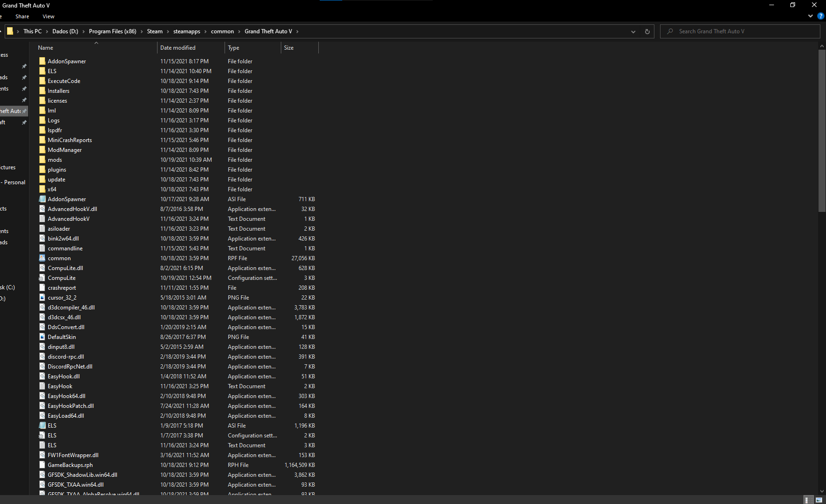Select the ModManager folder name

pyautogui.click(x=65, y=150)
